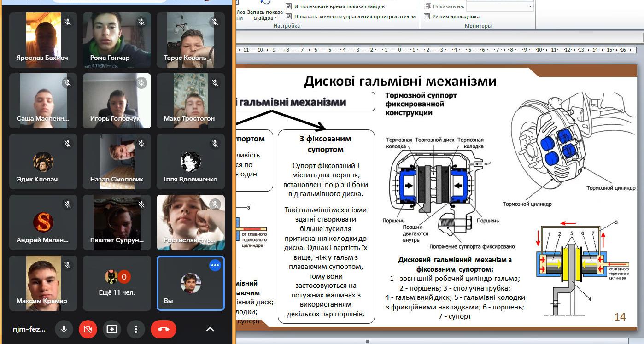Expand Meet panel with the up chevron
Viewport: 644px width, 344px height.
[x=210, y=329]
